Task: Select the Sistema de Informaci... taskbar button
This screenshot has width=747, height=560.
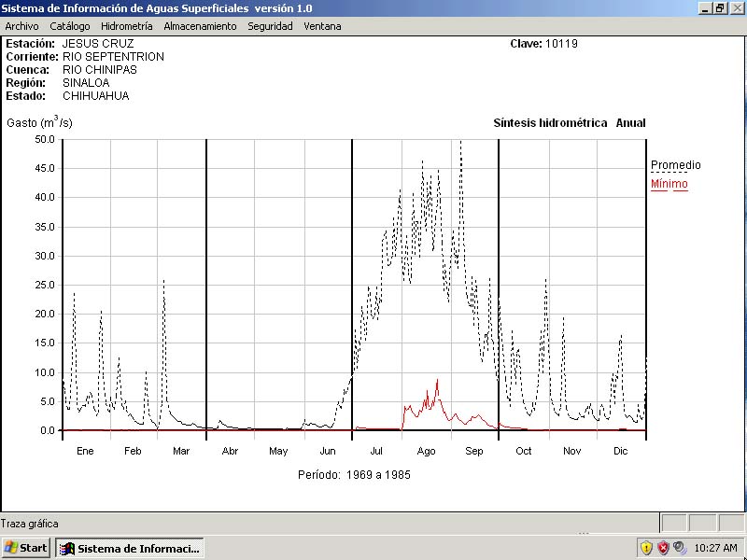Action: [x=130, y=548]
